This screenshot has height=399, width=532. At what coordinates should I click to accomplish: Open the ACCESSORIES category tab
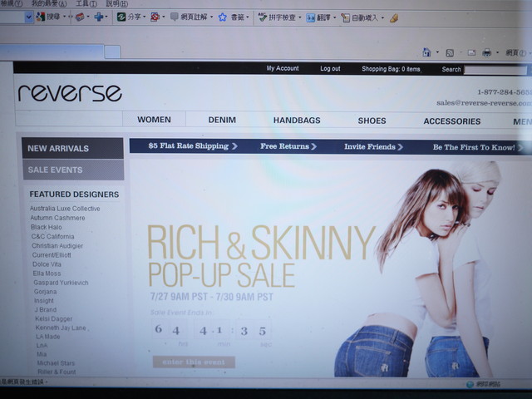click(452, 121)
